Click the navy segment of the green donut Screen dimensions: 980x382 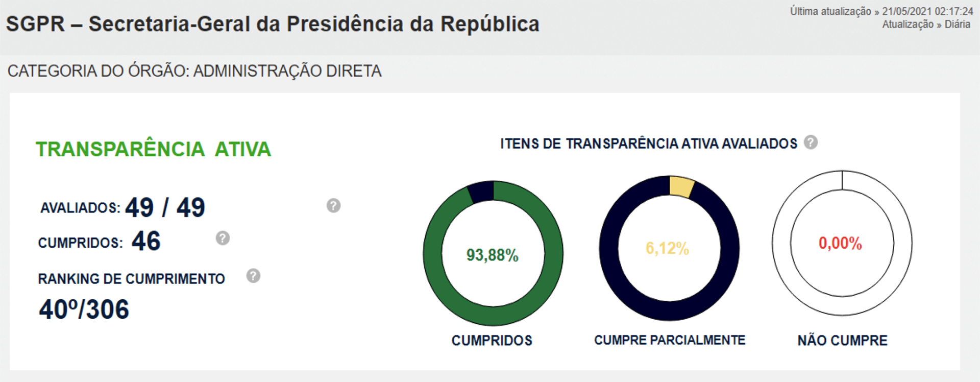point(481,192)
